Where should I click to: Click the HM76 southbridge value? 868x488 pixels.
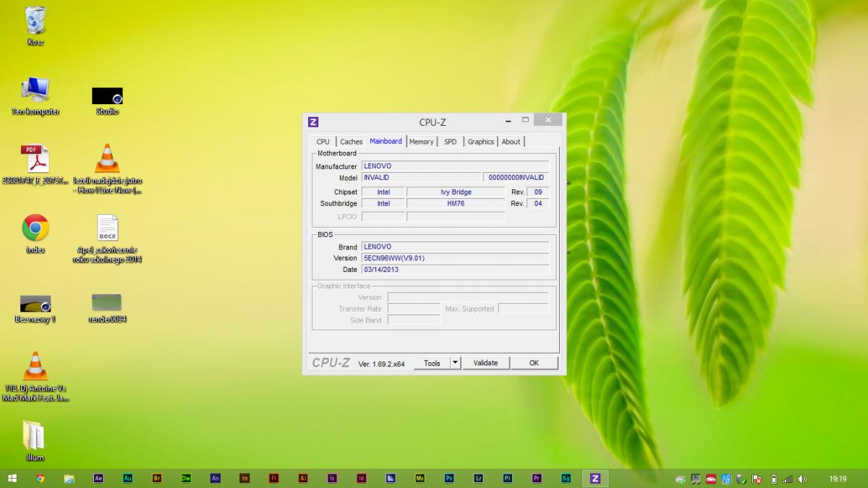[456, 204]
